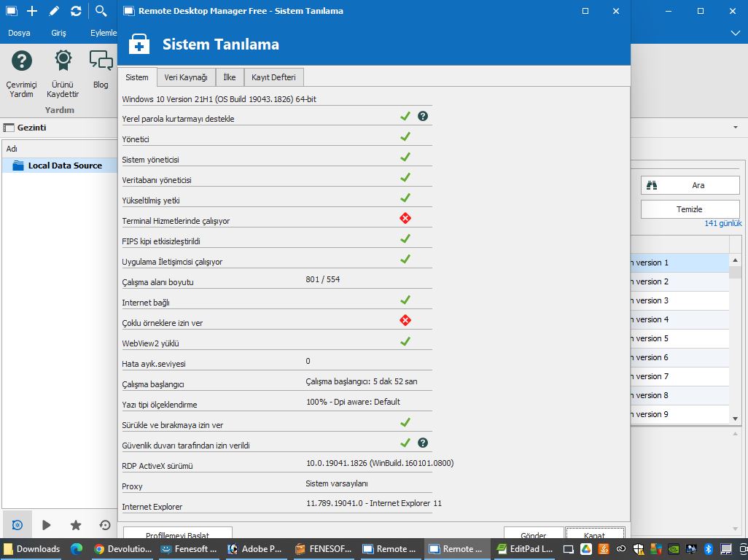Click the Microsoft Edge taskbar icon
The width and height of the screenshot is (748, 560).
tap(77, 549)
